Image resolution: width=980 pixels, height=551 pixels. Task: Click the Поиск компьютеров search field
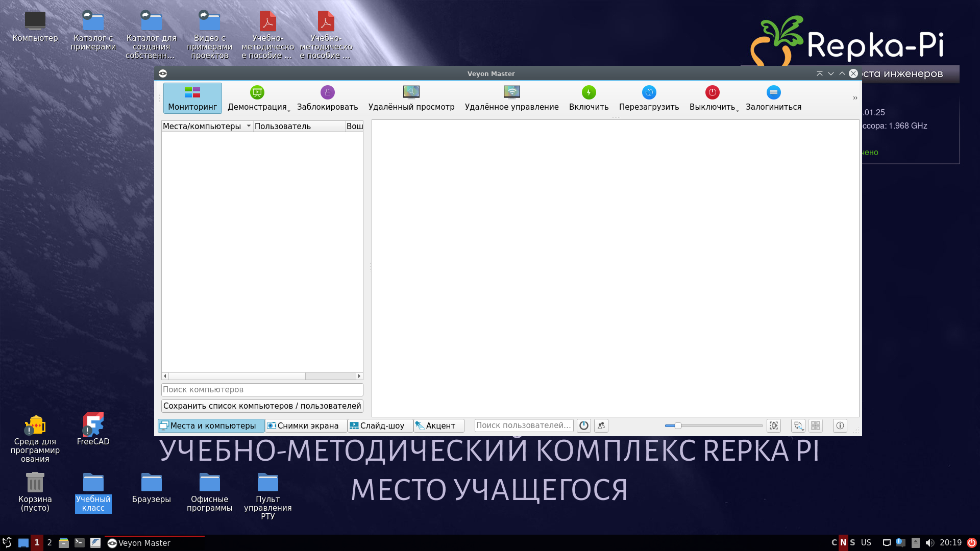tap(262, 389)
